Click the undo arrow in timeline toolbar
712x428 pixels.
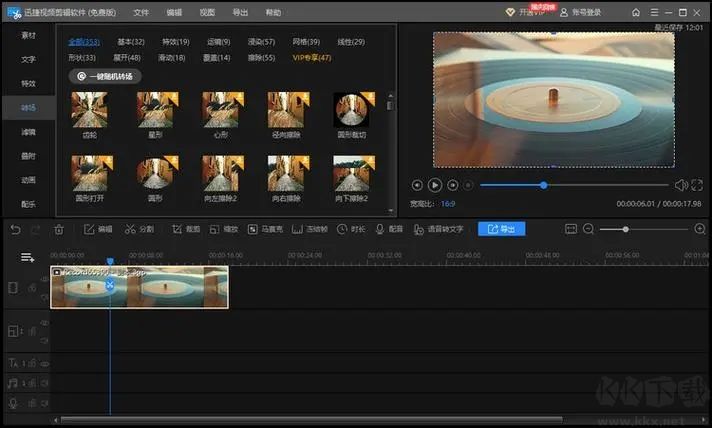click(15, 229)
